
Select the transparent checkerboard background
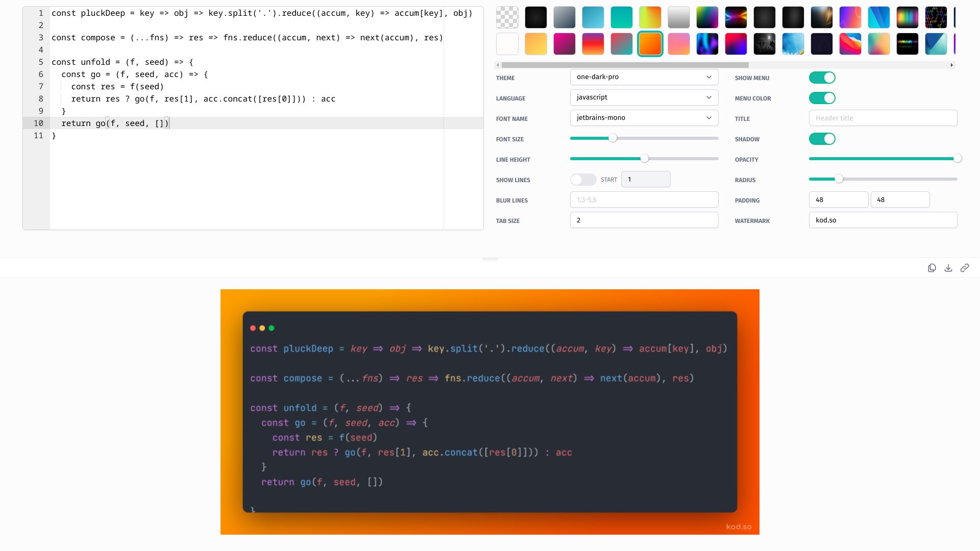tap(507, 17)
